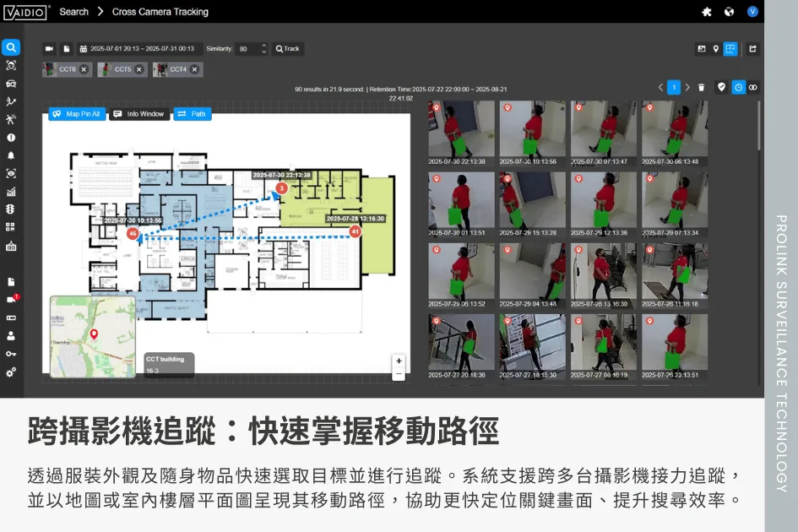Open the exclamation alert sidebar icon
Image resolution: width=798 pixels, height=532 pixels.
click(11, 138)
